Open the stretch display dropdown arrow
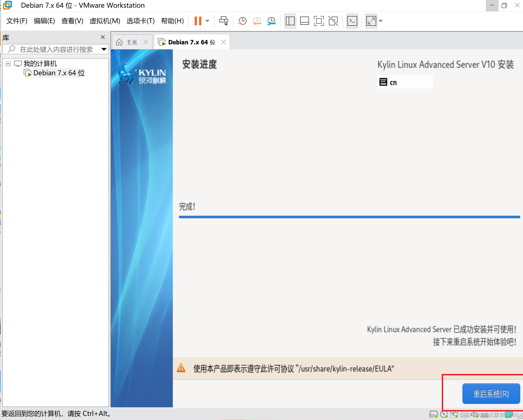 point(381,21)
